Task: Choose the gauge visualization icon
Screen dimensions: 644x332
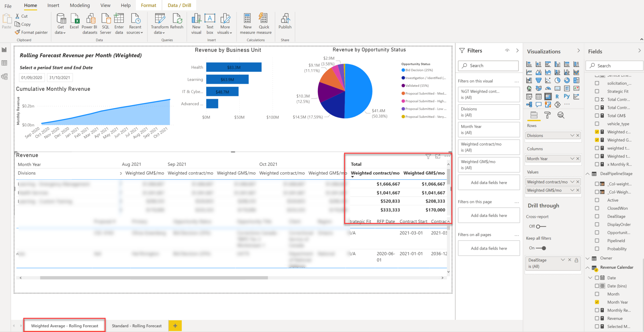Action: [548, 88]
